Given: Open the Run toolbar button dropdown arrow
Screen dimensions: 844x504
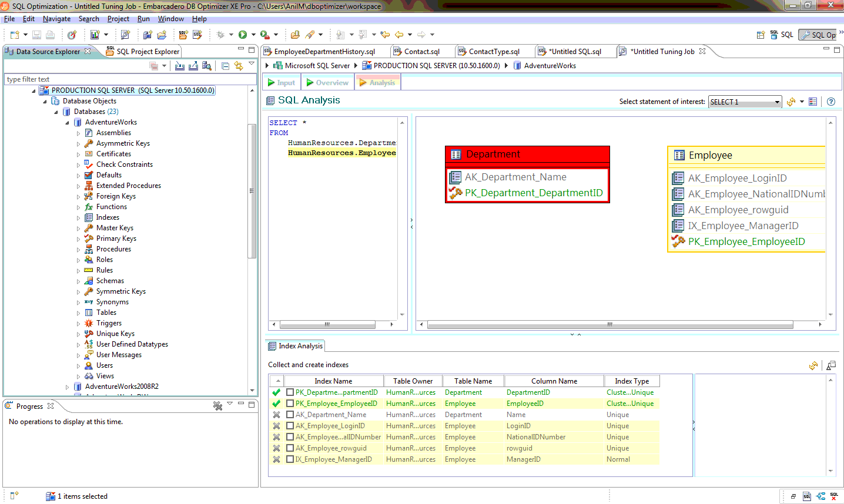Looking at the screenshot, I should (253, 35).
